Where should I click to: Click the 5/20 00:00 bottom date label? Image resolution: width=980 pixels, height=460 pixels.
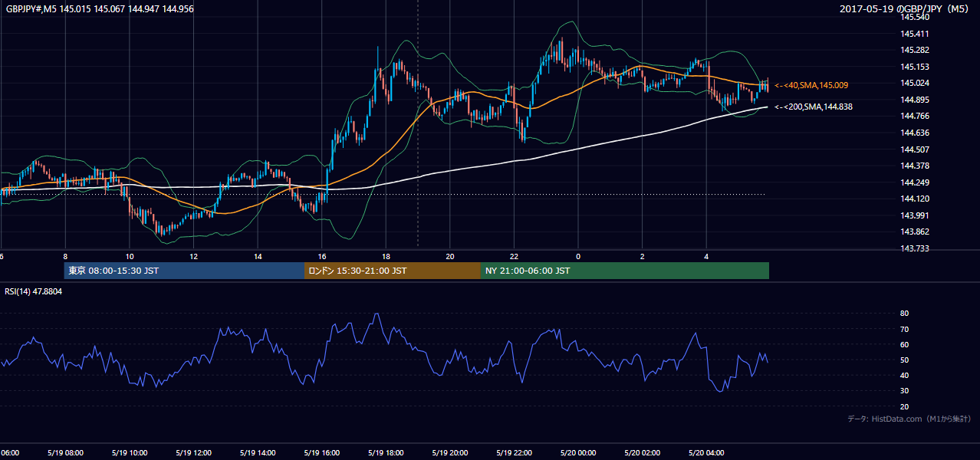[x=578, y=453]
